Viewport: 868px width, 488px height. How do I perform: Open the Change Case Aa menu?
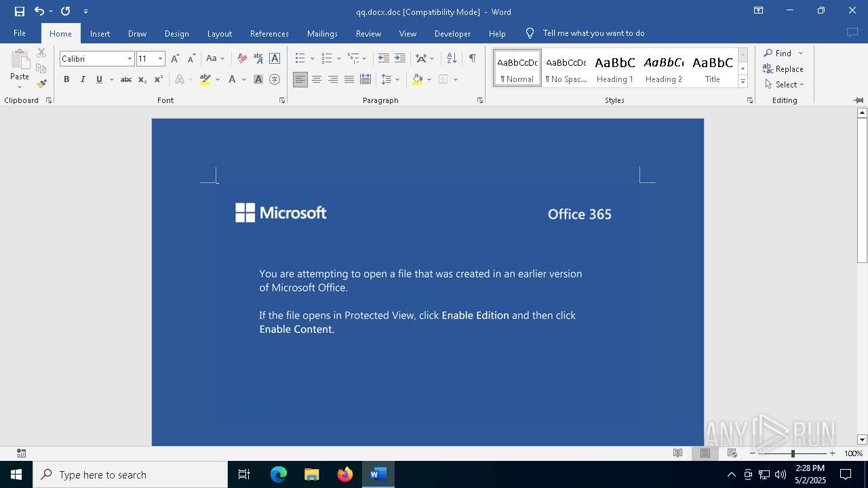pyautogui.click(x=215, y=58)
